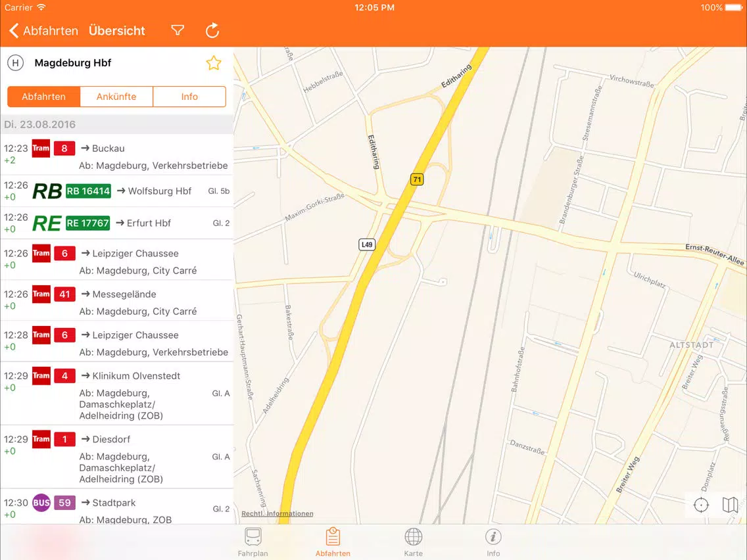The image size is (747, 560).
Task: Tap the purple BUS icon
Action: click(x=41, y=503)
